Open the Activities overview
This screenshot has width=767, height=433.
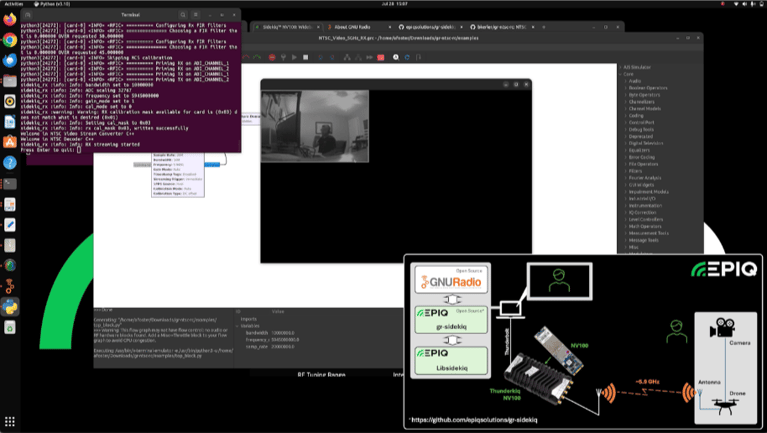pyautogui.click(x=14, y=4)
